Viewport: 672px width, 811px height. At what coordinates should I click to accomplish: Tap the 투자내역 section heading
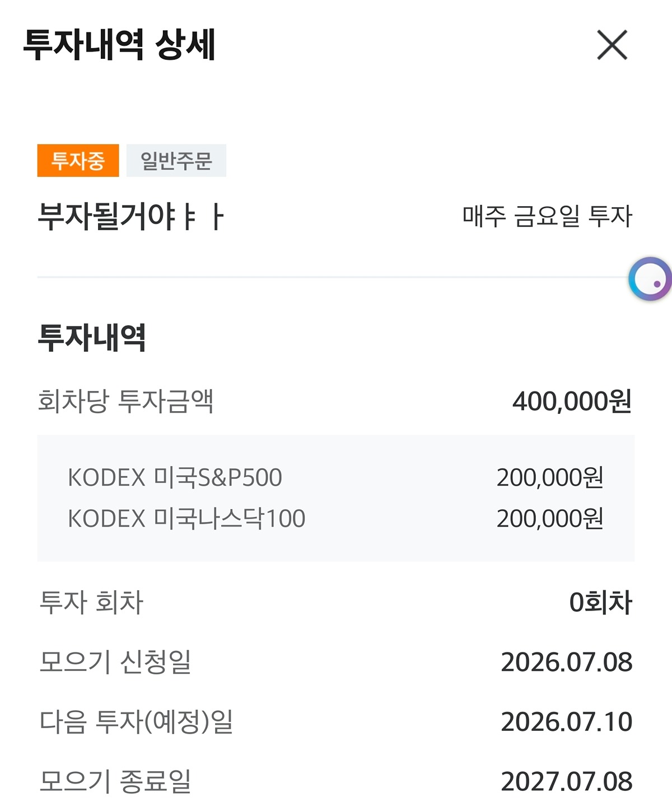coord(92,337)
